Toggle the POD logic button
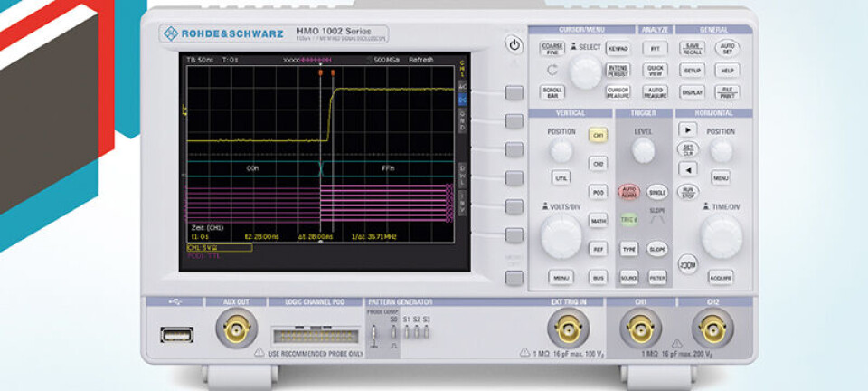 [x=598, y=192]
